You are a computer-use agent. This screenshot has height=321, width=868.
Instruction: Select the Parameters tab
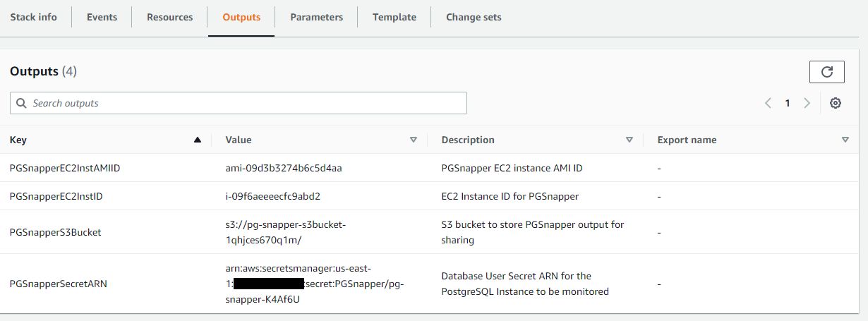click(316, 17)
